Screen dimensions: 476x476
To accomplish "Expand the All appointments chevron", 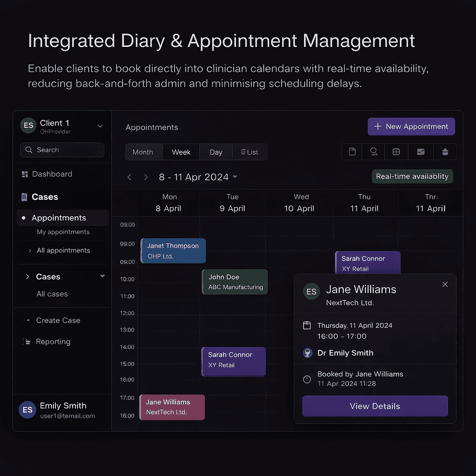I will point(30,251).
